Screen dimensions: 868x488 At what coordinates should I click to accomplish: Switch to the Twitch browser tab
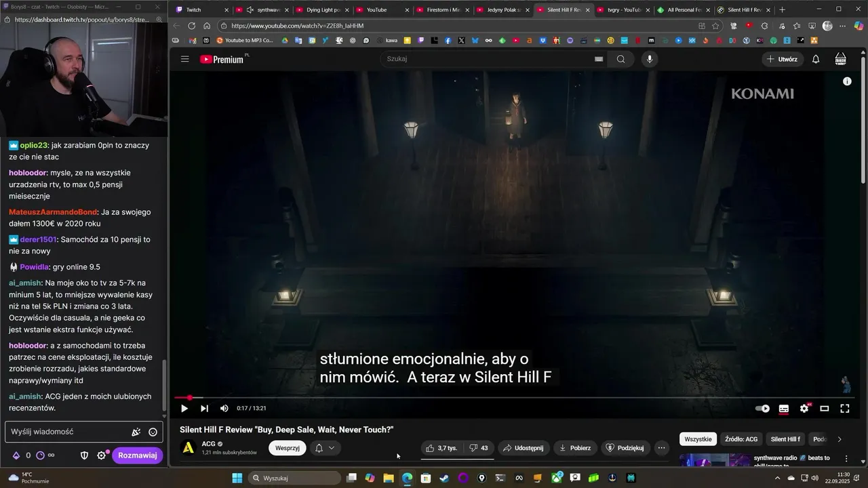201,9
